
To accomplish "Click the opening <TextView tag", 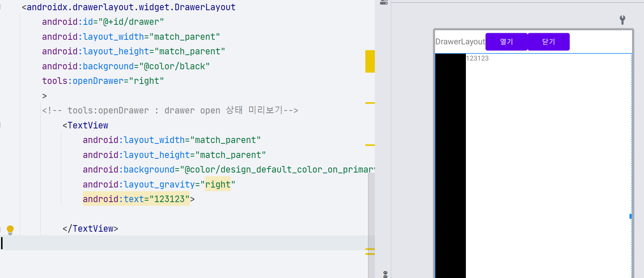I will click(x=85, y=126).
